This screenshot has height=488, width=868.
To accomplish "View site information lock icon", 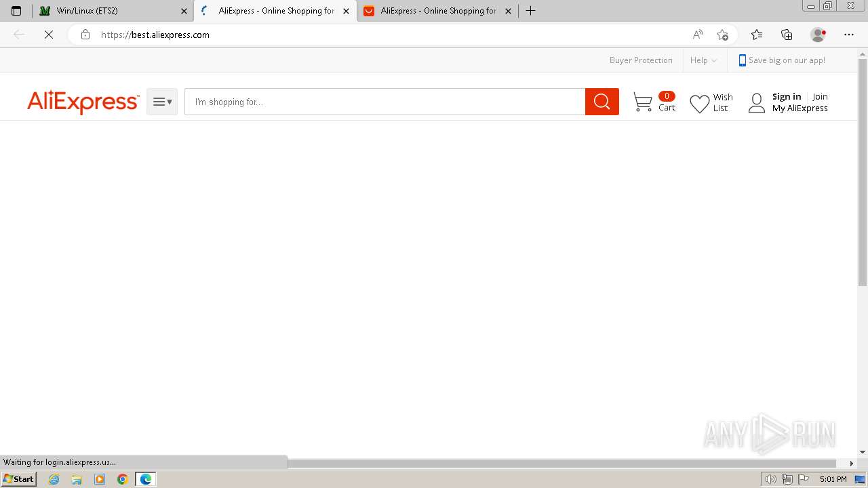I will pyautogui.click(x=85, y=35).
